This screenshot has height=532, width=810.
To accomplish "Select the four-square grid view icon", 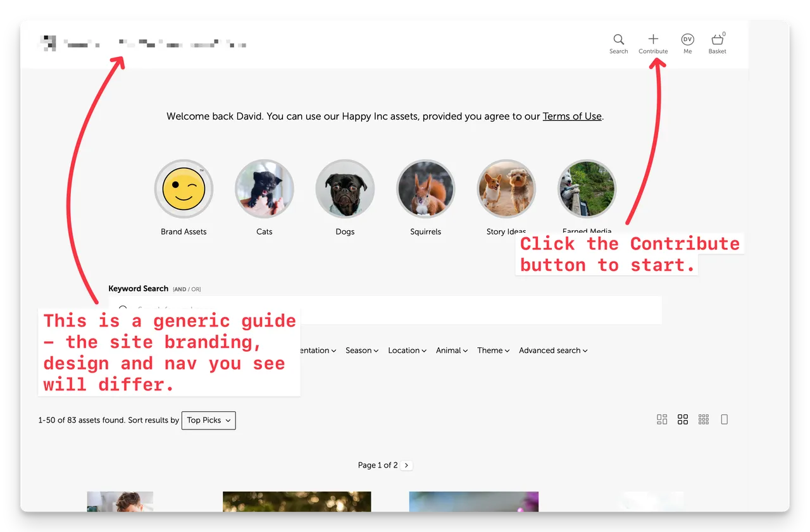I will pyautogui.click(x=683, y=419).
